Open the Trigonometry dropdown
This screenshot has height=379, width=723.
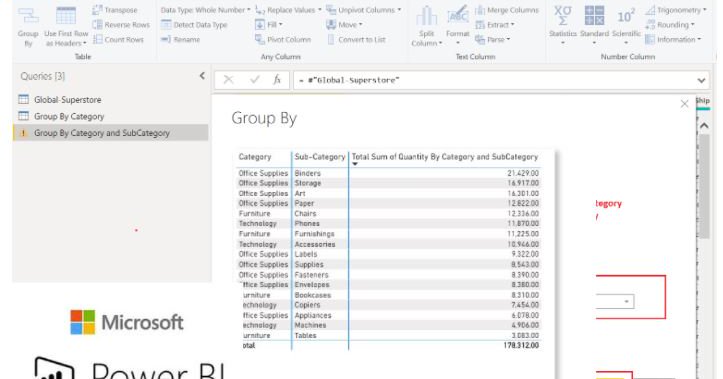point(676,10)
